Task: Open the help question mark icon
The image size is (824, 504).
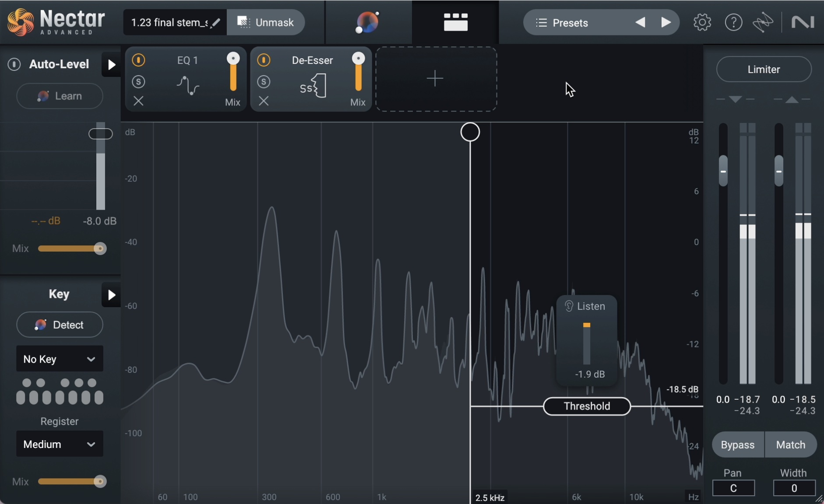Action: (x=733, y=22)
